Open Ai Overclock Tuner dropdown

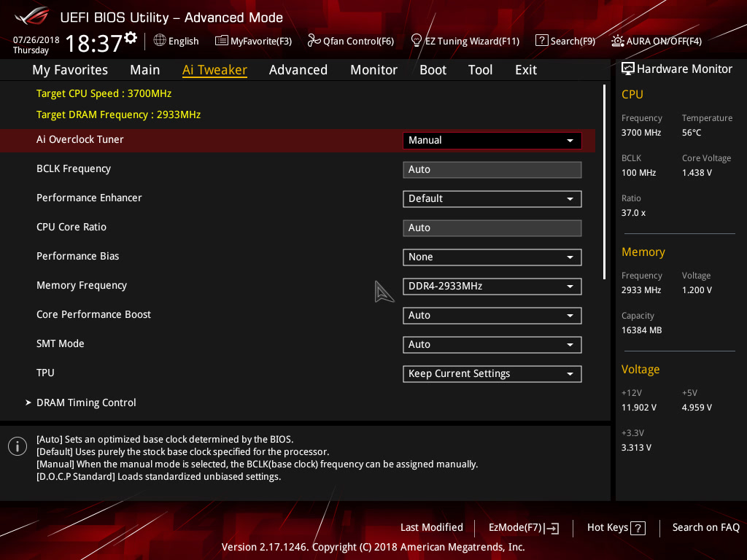[x=492, y=141]
